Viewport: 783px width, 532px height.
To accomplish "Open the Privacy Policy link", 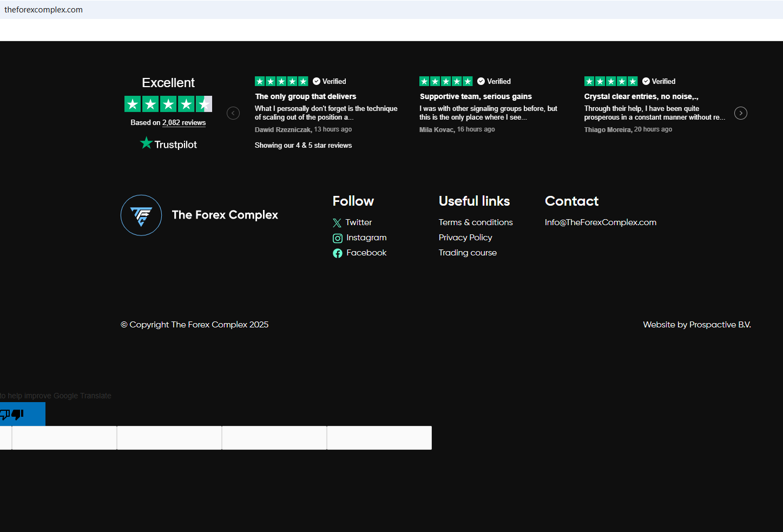I will coord(465,238).
